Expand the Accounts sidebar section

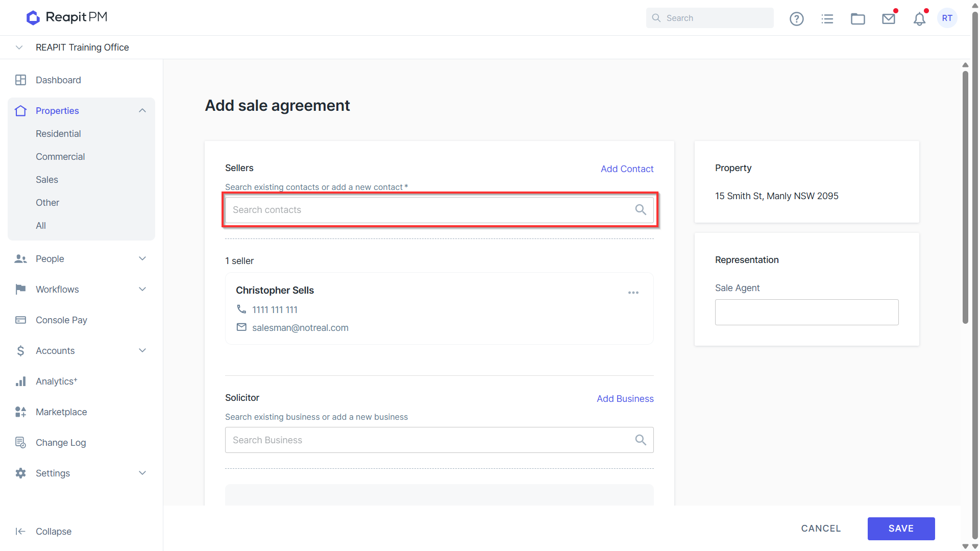pyautogui.click(x=142, y=350)
